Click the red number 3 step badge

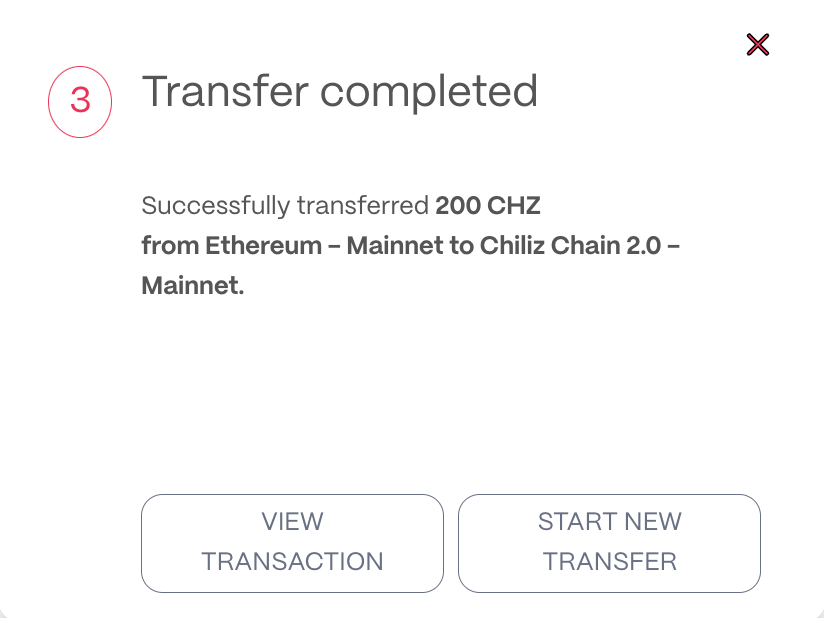(80, 101)
